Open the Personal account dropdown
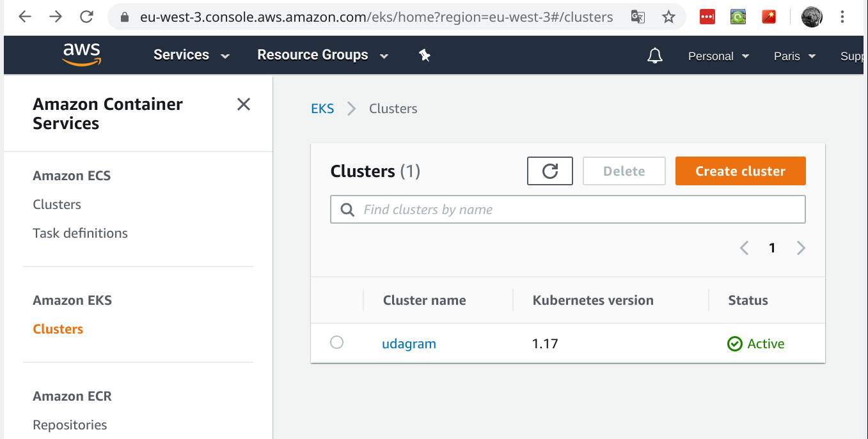The width and height of the screenshot is (868, 439). click(x=718, y=56)
